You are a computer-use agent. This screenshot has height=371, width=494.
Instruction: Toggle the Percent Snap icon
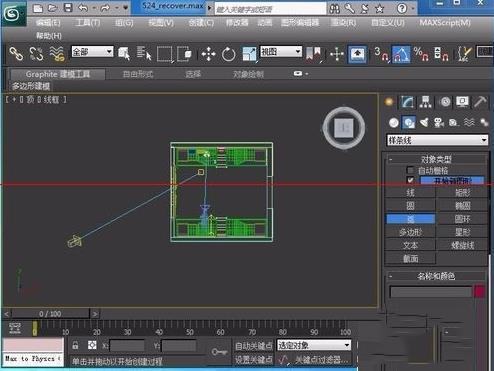pyautogui.click(x=421, y=54)
